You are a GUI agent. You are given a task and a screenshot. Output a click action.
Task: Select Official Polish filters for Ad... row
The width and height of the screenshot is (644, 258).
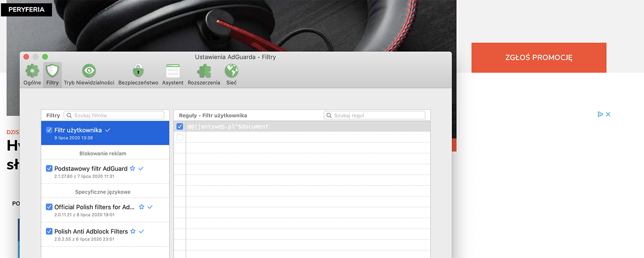click(x=105, y=210)
